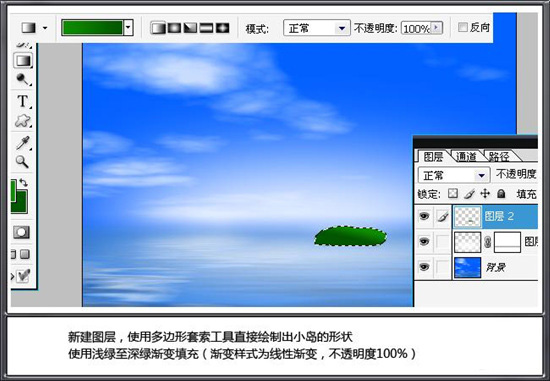Choose Angle Gradient style in options bar
This screenshot has height=381, width=550.
(190, 28)
